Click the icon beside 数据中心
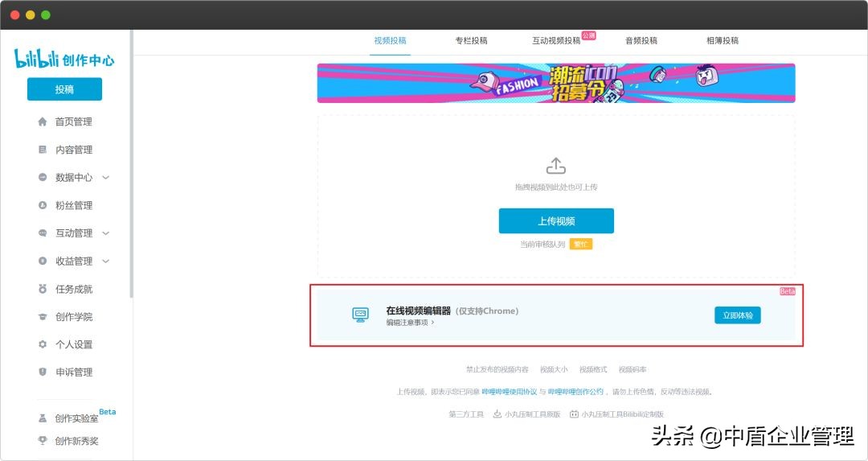The width and height of the screenshot is (868, 461). tap(43, 177)
